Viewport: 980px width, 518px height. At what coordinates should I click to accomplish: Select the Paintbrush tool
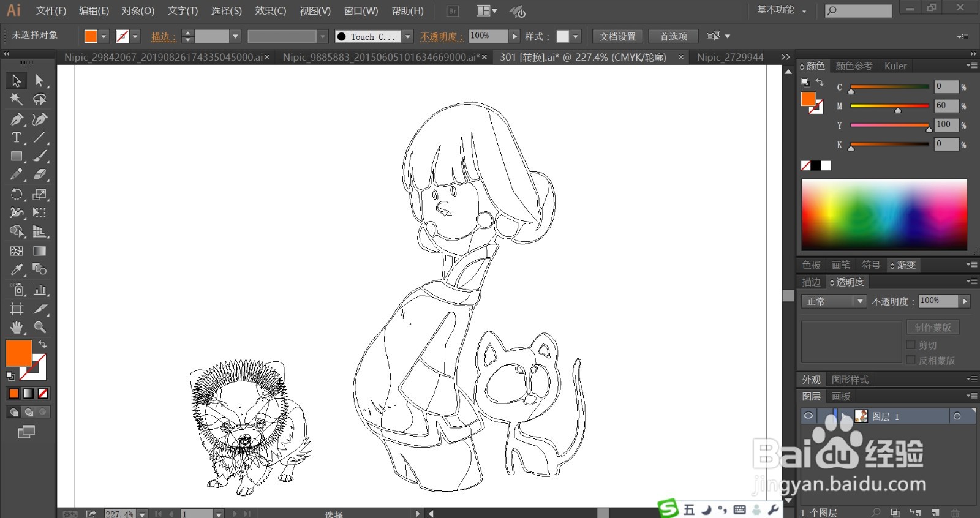pyautogui.click(x=40, y=157)
